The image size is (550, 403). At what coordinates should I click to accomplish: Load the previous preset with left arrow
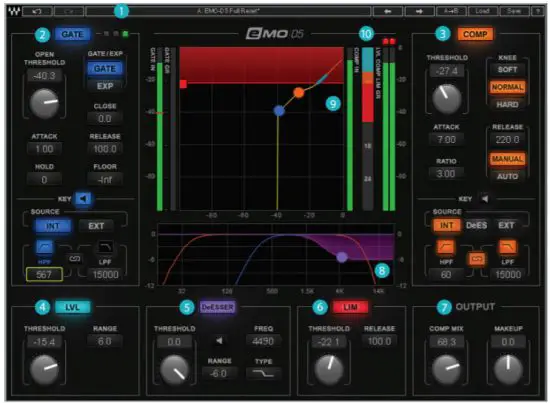pyautogui.click(x=388, y=11)
